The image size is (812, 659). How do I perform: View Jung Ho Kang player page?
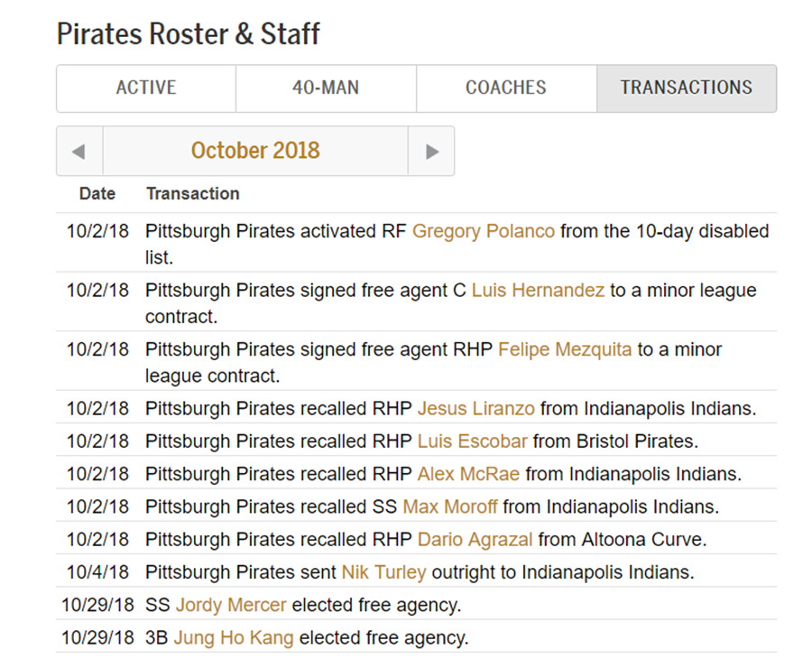[234, 637]
